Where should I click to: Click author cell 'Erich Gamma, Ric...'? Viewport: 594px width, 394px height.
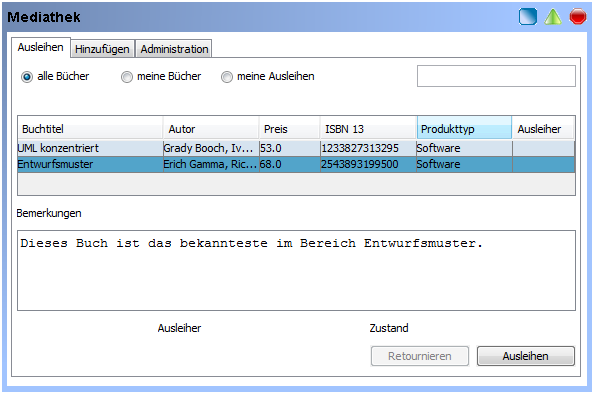[x=211, y=164]
